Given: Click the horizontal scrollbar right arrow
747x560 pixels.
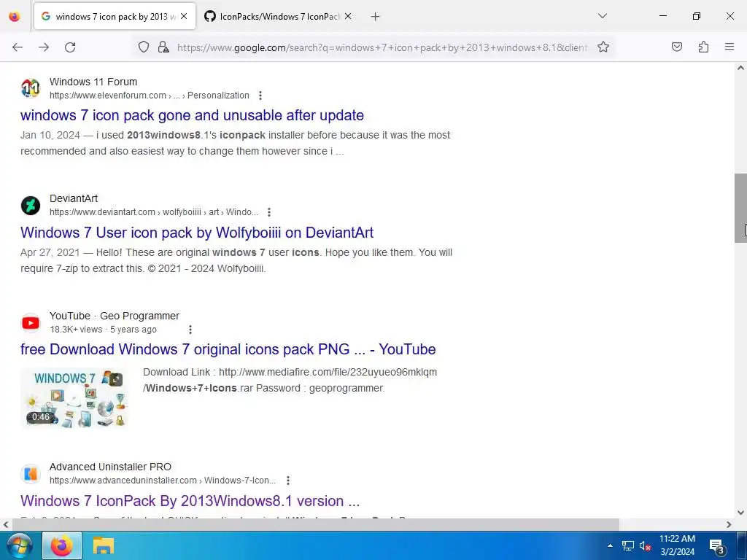Looking at the screenshot, I should tap(729, 524).
